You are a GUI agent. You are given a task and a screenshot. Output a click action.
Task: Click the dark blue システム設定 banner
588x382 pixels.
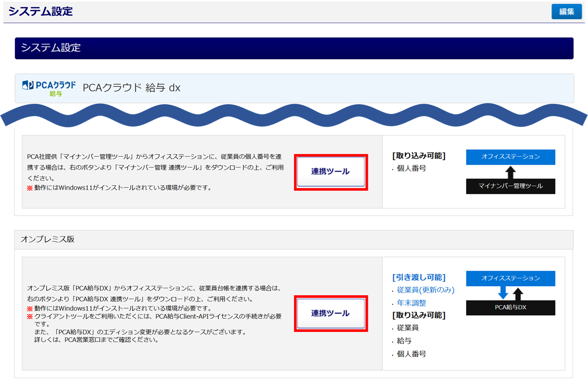(x=294, y=48)
